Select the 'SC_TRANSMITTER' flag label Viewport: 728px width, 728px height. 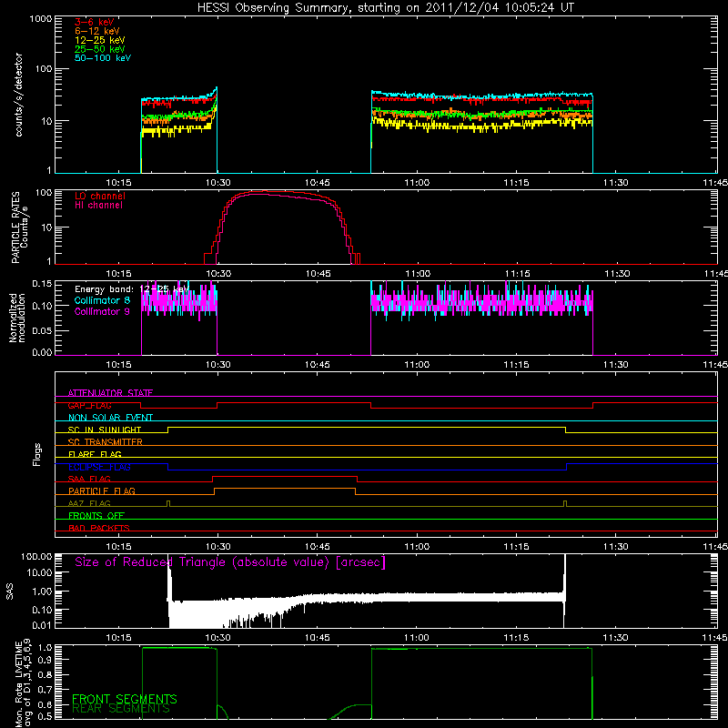(106, 441)
